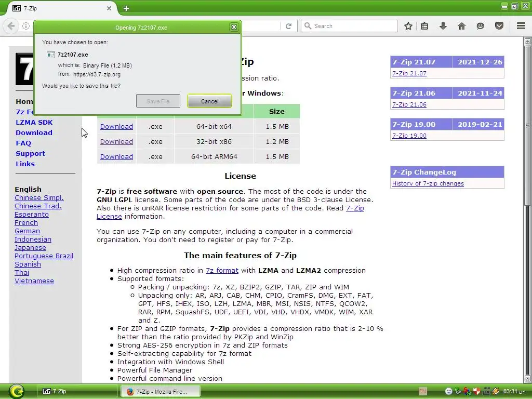Screen dimensions: 532x399
Task: Click in the browser Search field
Action: click(x=349, y=26)
